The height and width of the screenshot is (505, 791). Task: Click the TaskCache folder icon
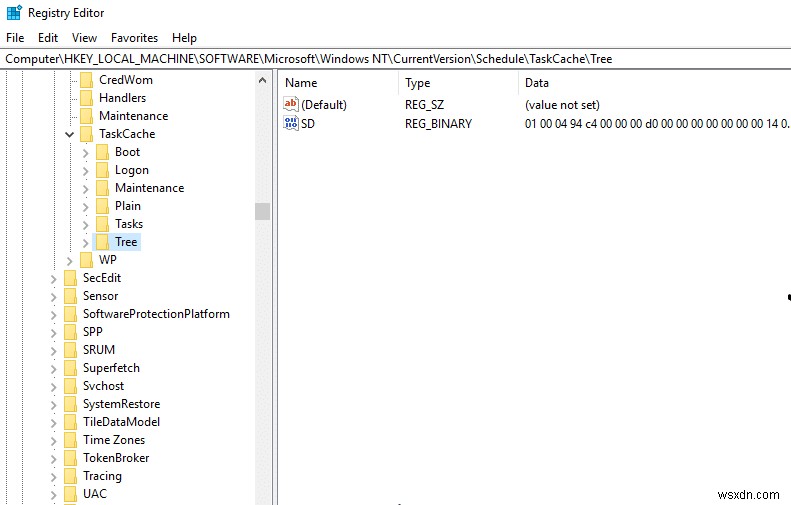tap(87, 134)
